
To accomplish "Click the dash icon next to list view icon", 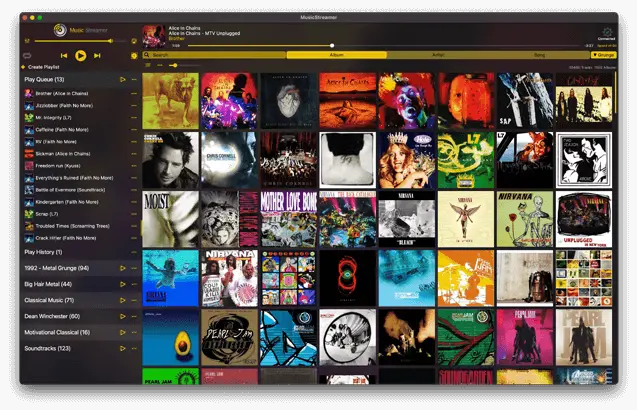I will 160,65.
